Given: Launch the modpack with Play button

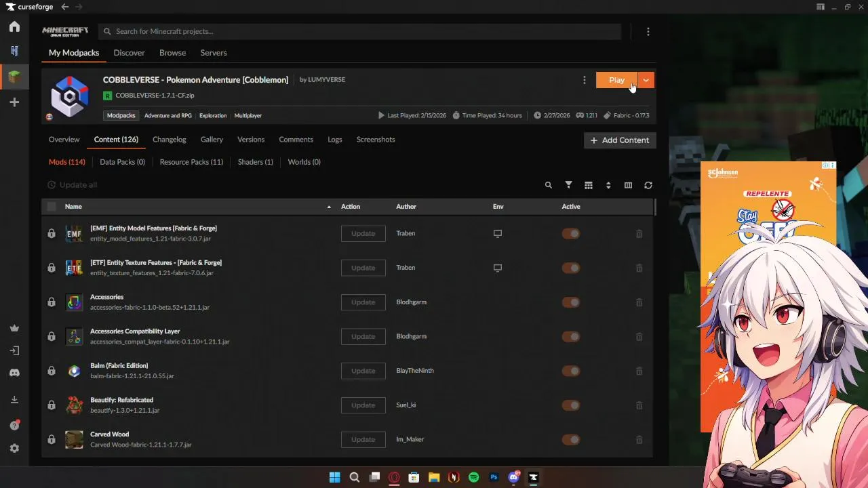Looking at the screenshot, I should coord(616,80).
